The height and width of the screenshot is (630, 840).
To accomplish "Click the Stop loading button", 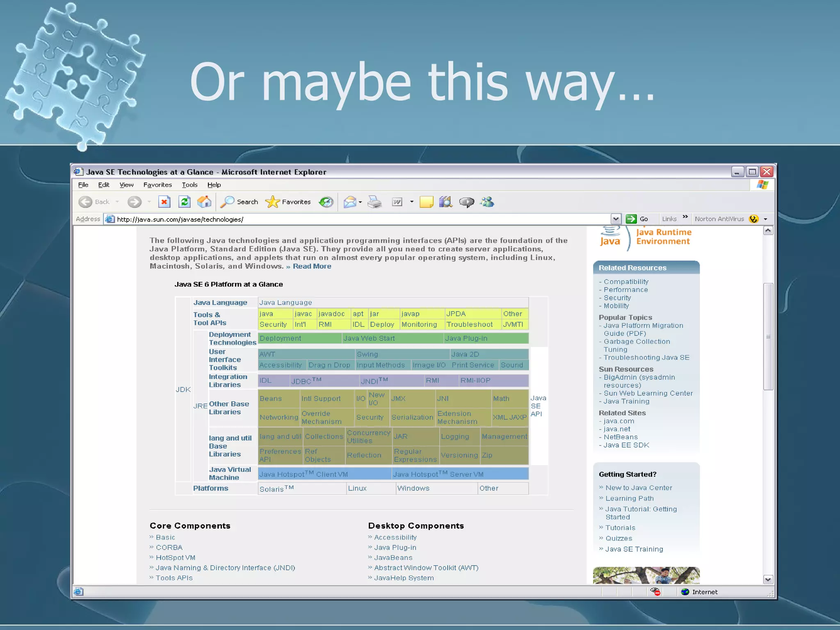I will point(164,202).
